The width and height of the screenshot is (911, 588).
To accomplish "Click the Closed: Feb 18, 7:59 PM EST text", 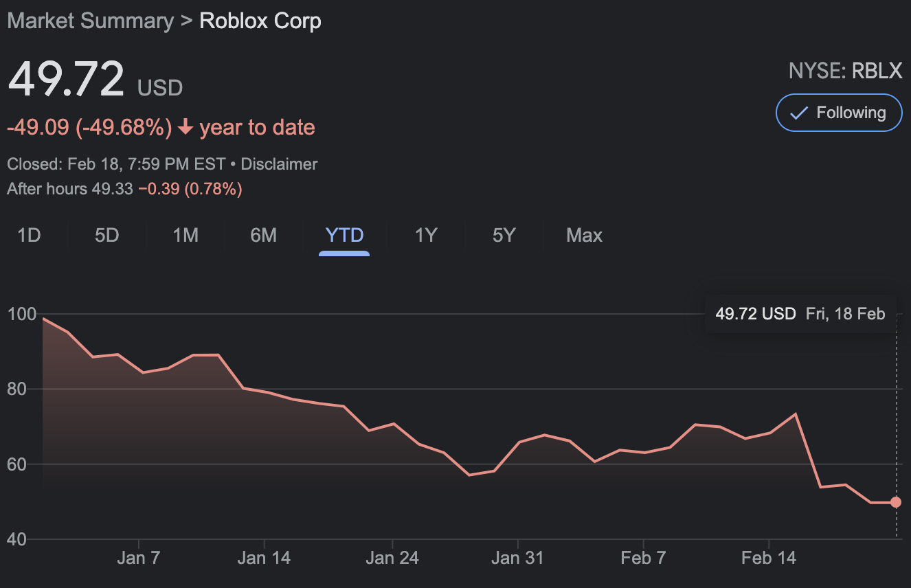I will (116, 165).
